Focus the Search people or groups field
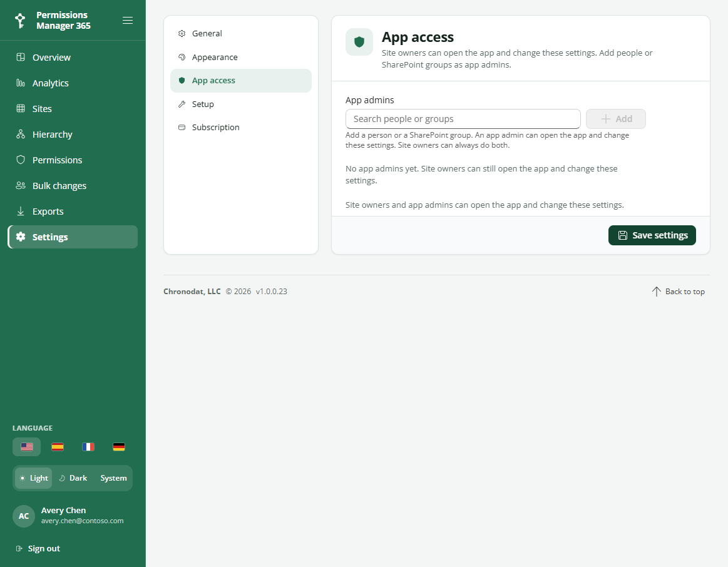The height and width of the screenshot is (567, 728). tap(463, 119)
